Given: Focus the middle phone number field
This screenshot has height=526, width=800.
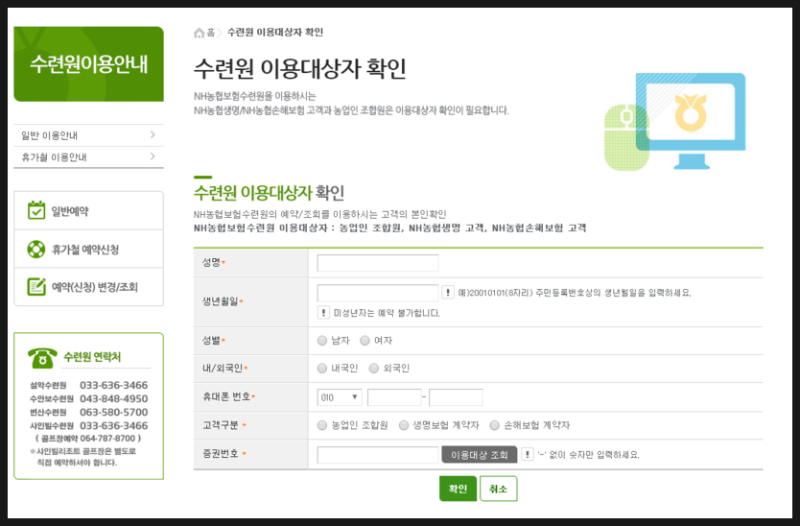Looking at the screenshot, I should point(394,397).
